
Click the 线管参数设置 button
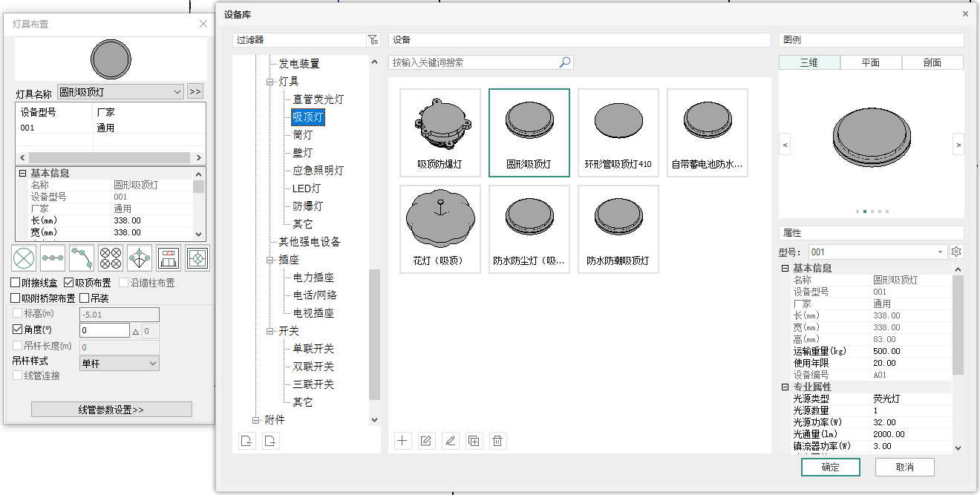click(x=111, y=410)
